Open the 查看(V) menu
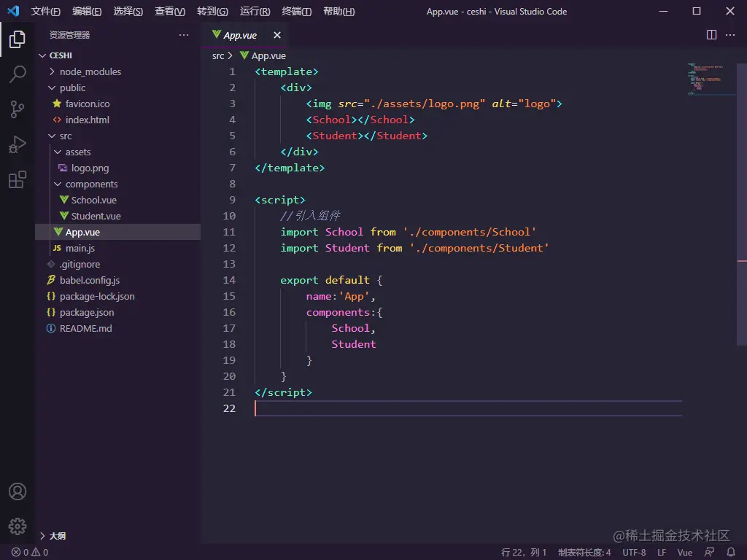The height and width of the screenshot is (560, 747). [170, 12]
